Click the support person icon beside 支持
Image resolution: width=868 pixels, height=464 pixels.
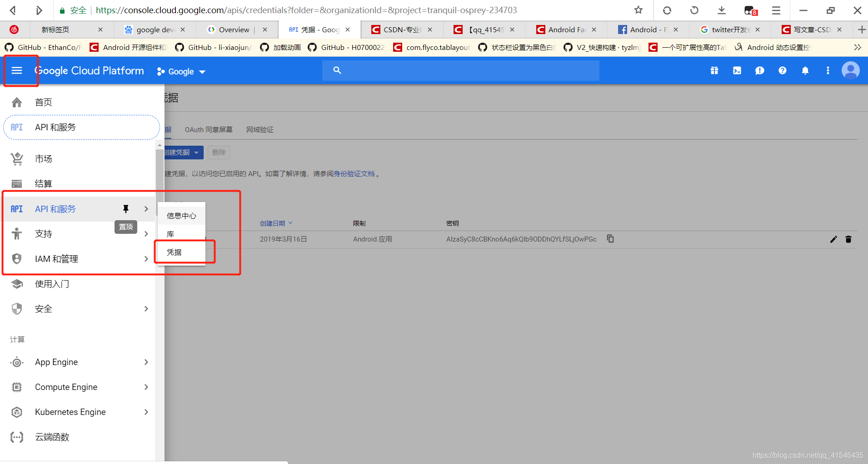click(x=17, y=233)
